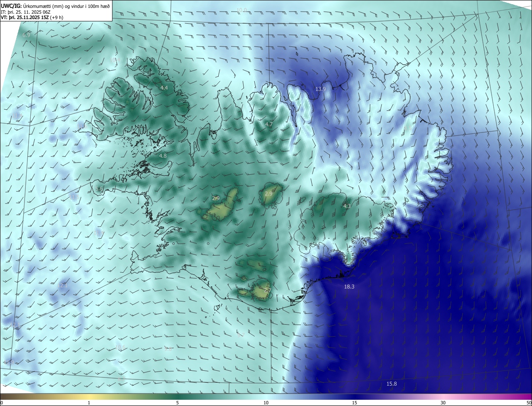
Task: Pick the pale yellow section of color scale
Action: [89, 397]
